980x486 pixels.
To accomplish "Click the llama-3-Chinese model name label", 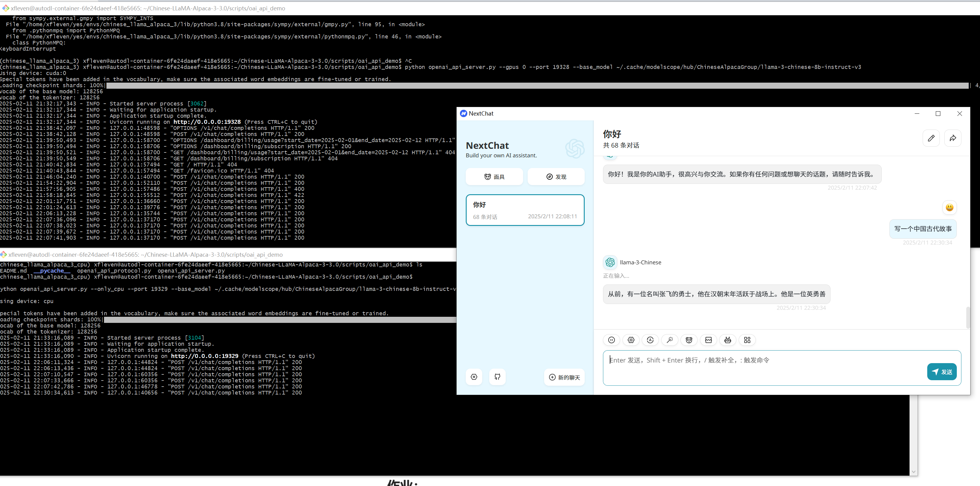I will click(640, 263).
